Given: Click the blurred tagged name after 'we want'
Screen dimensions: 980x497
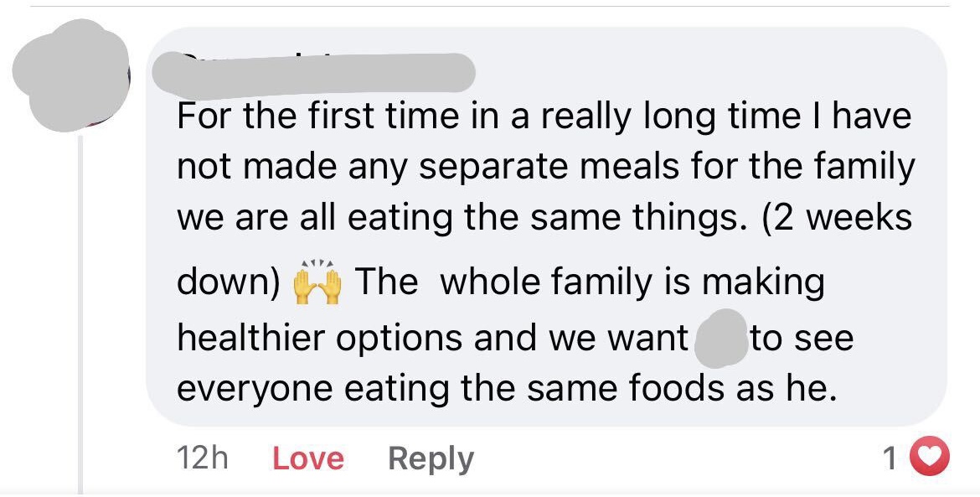Looking at the screenshot, I should 721,339.
